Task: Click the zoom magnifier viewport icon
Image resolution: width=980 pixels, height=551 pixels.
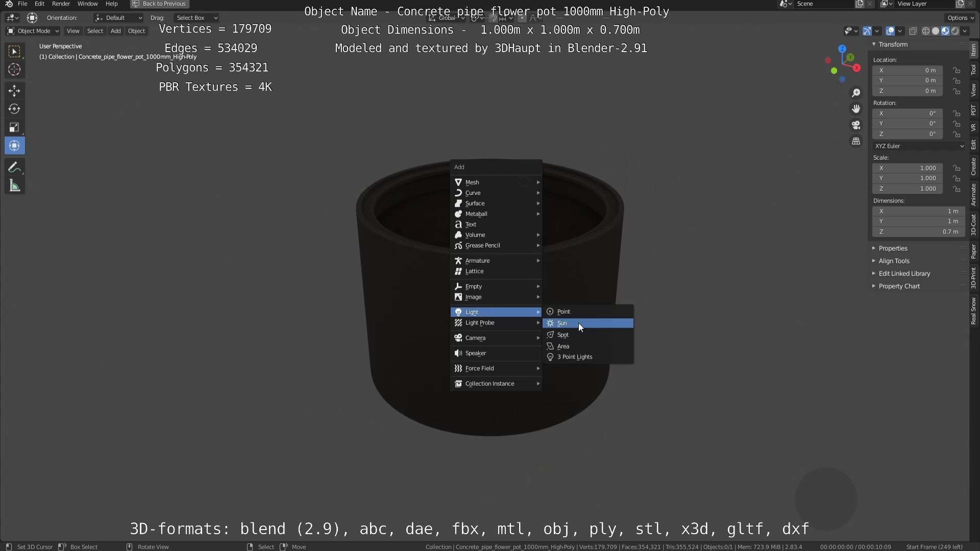Action: coord(856,93)
